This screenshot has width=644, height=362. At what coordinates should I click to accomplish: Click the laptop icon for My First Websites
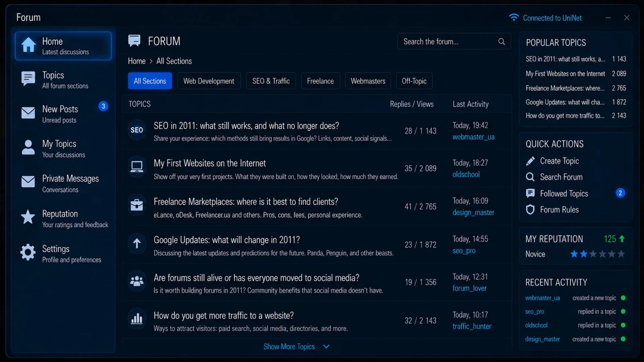137,167
